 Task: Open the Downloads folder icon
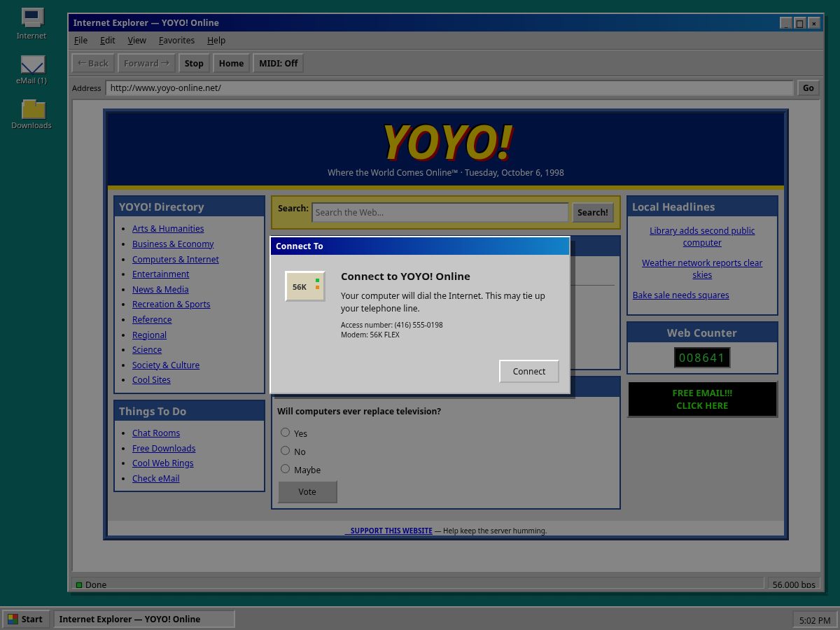pos(31,114)
